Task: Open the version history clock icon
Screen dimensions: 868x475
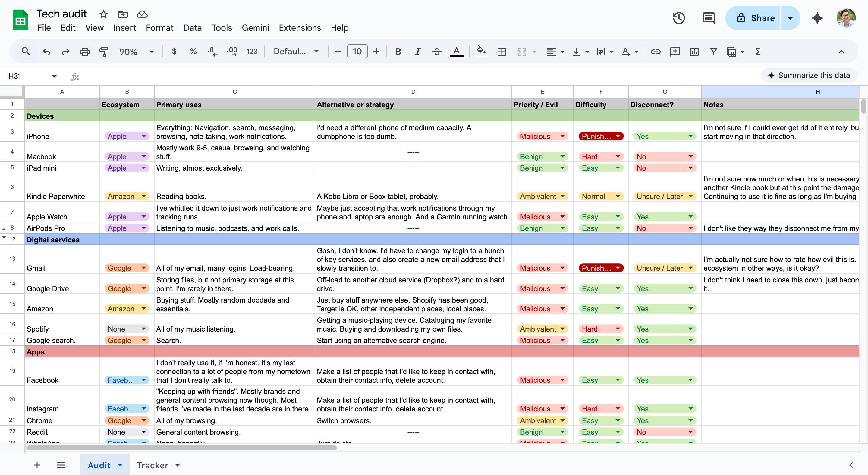Action: coord(679,18)
